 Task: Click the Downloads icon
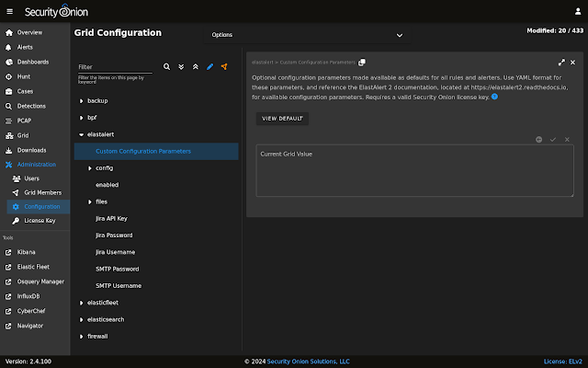pyautogui.click(x=8, y=151)
